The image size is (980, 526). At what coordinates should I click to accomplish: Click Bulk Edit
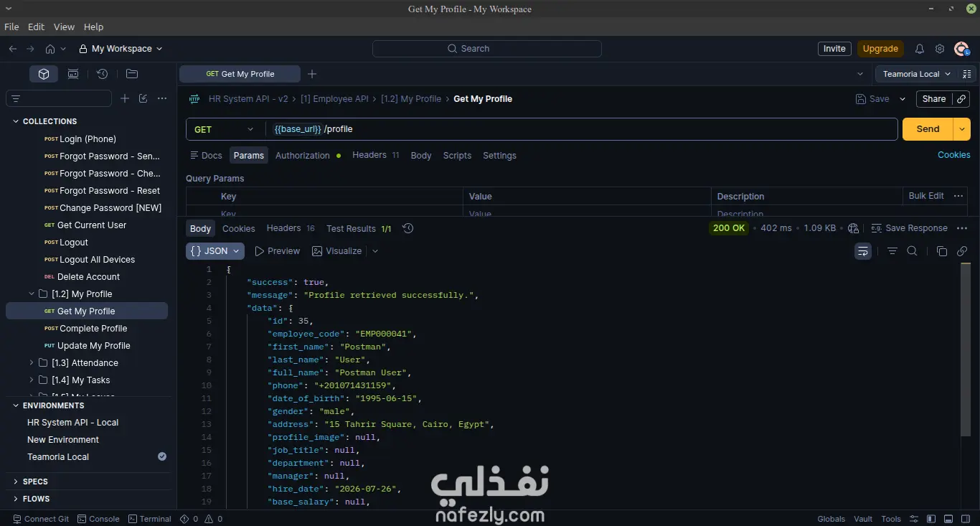pyautogui.click(x=926, y=196)
